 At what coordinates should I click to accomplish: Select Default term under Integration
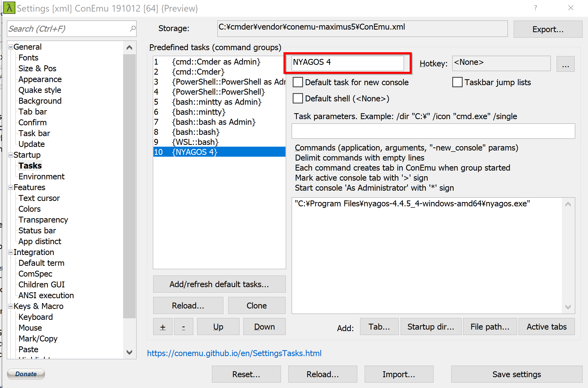41,263
